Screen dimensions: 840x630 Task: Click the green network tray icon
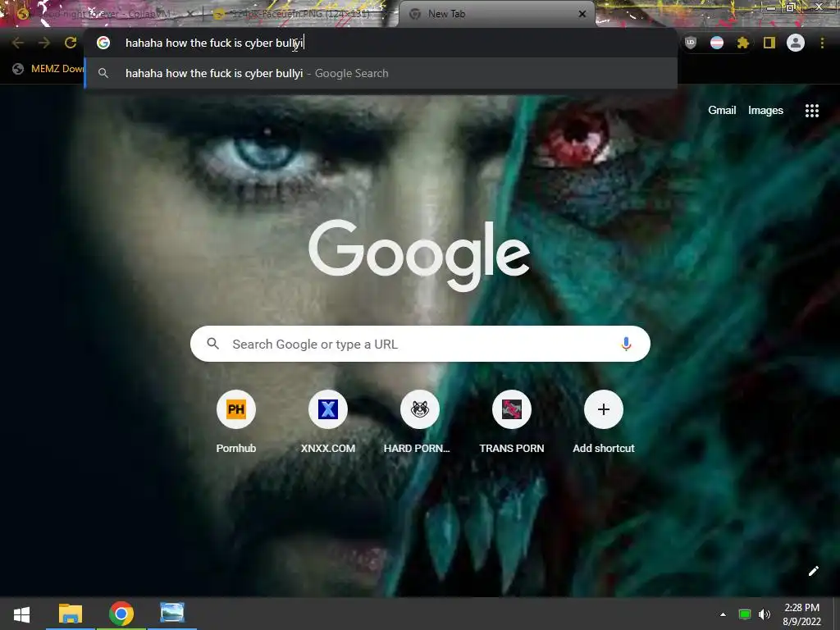(745, 614)
